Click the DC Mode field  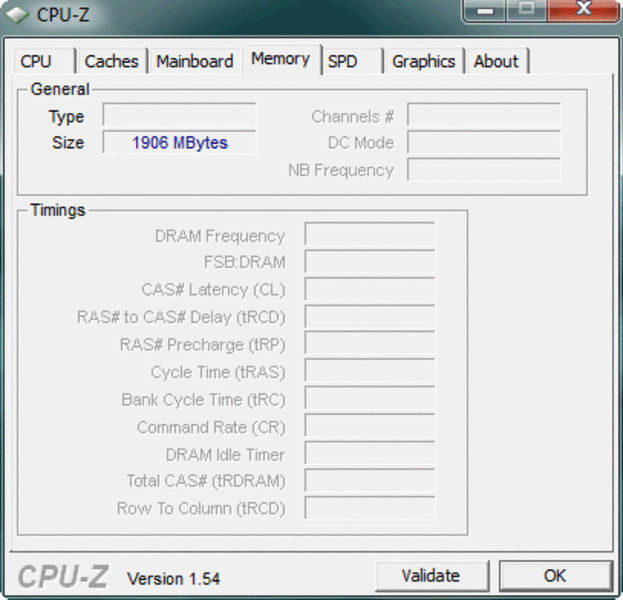483,143
